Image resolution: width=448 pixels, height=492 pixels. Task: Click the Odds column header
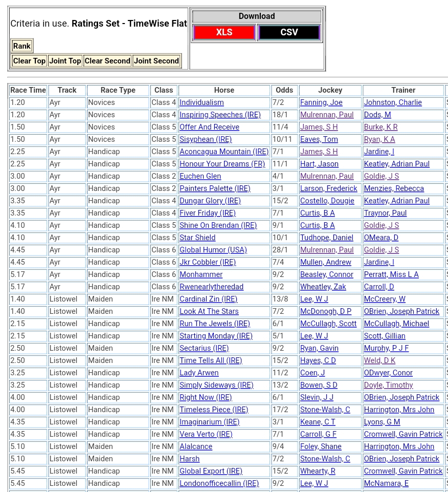[284, 90]
